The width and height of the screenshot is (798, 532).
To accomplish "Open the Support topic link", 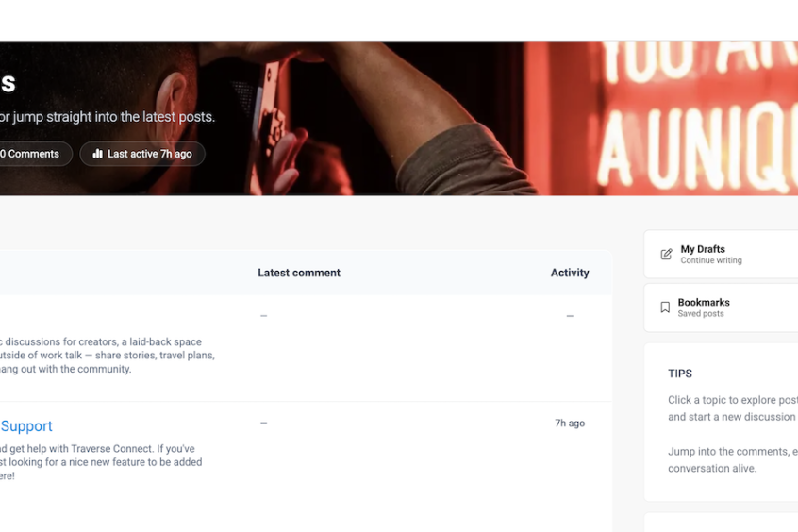I will pos(26,426).
